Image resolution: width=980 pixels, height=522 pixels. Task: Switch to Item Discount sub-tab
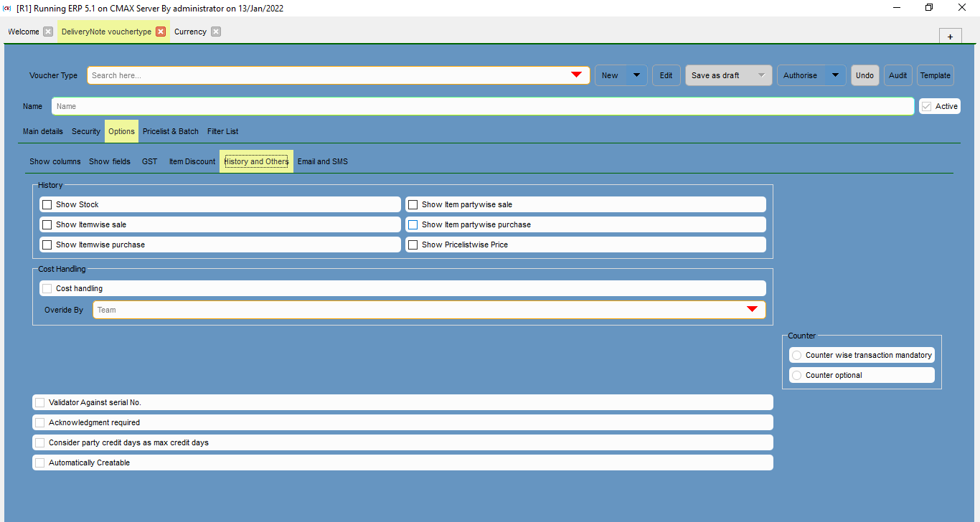[192, 161]
